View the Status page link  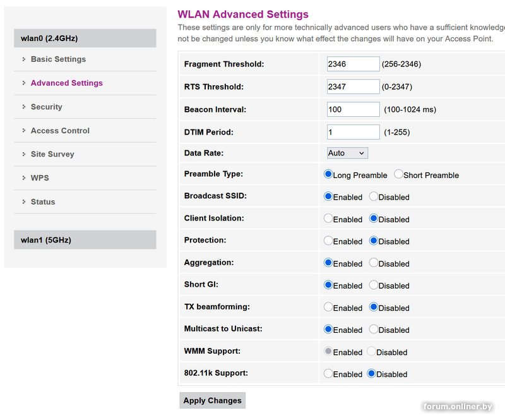pyautogui.click(x=43, y=202)
